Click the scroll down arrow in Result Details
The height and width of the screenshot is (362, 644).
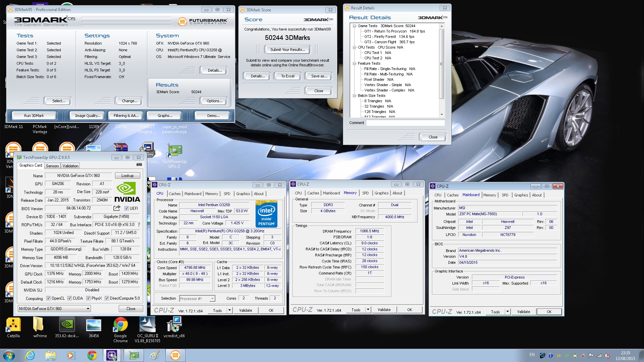click(441, 115)
